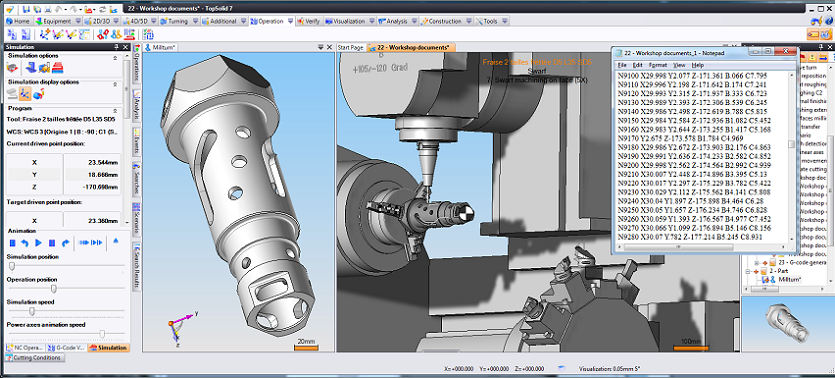Pin the Simulation panel with the pushpin

coord(116,47)
